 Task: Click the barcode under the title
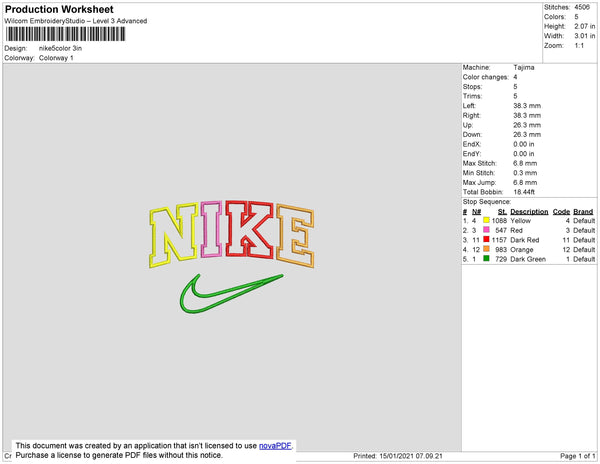[x=65, y=34]
